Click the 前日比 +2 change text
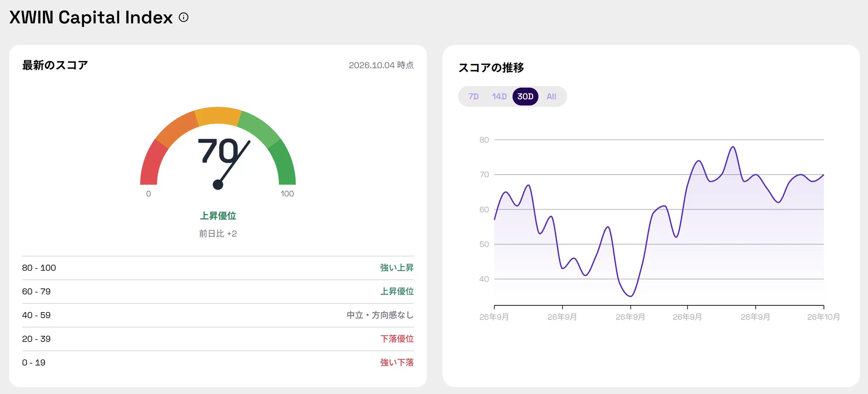Screen dimensions: 868x394 (x=218, y=234)
